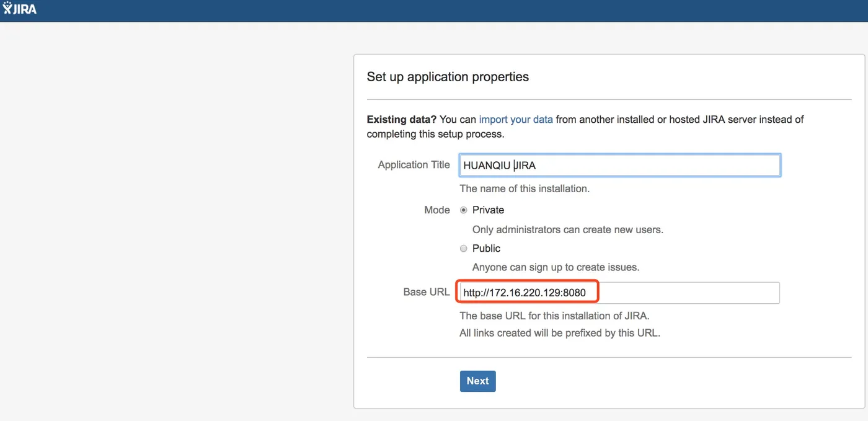Select the Public mode radio button
Viewport: 868px width, 421px height.
[x=463, y=249]
